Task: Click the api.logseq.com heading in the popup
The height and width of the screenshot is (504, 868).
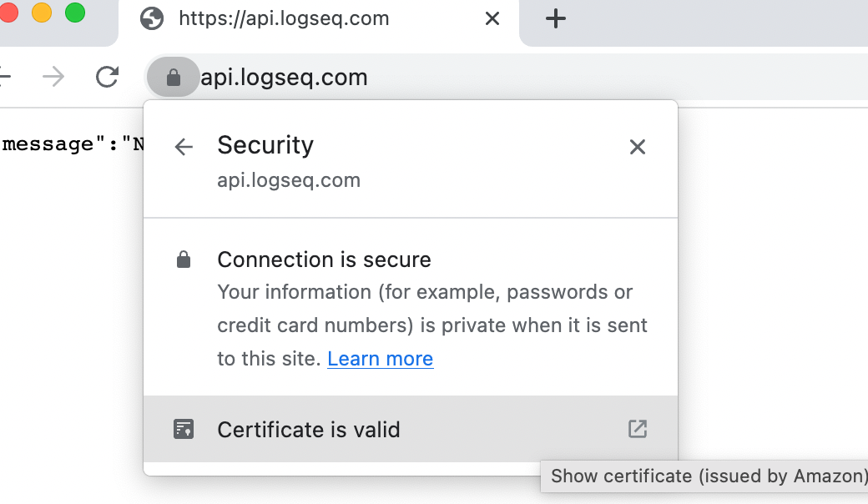Action: (x=288, y=179)
